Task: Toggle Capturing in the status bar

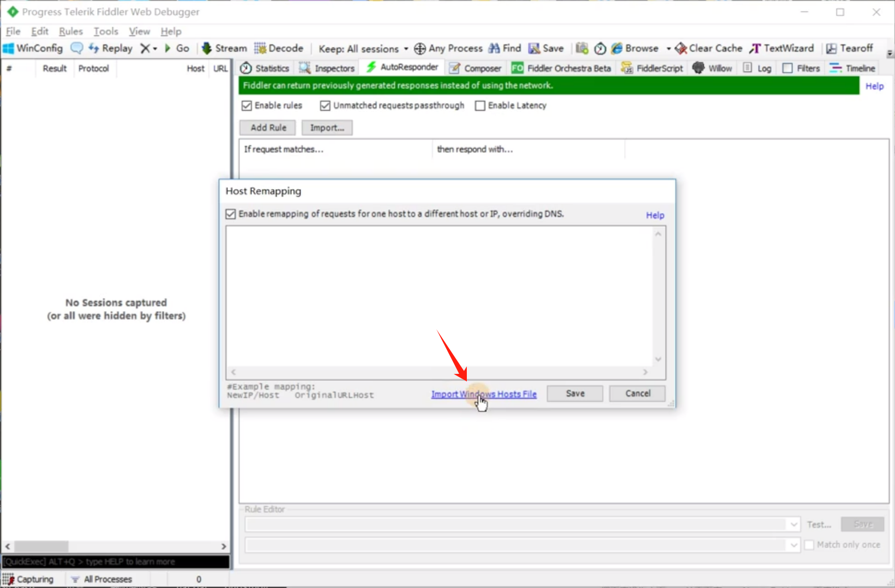Action: [28, 579]
